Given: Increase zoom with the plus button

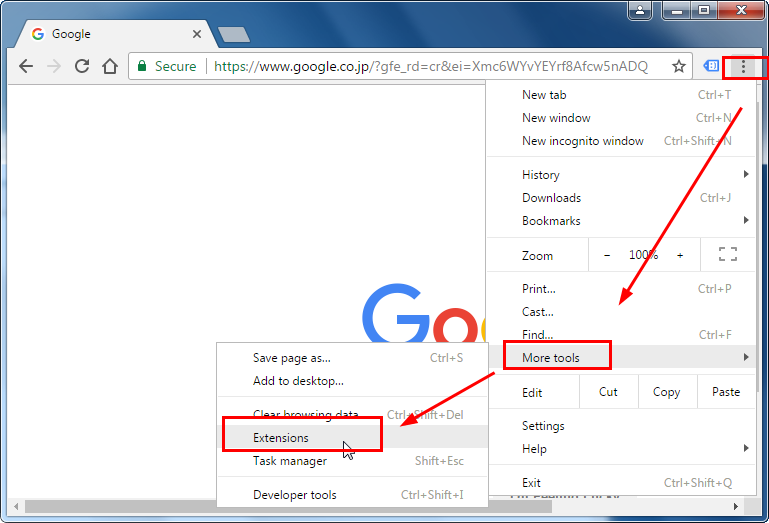Looking at the screenshot, I should pos(680,255).
